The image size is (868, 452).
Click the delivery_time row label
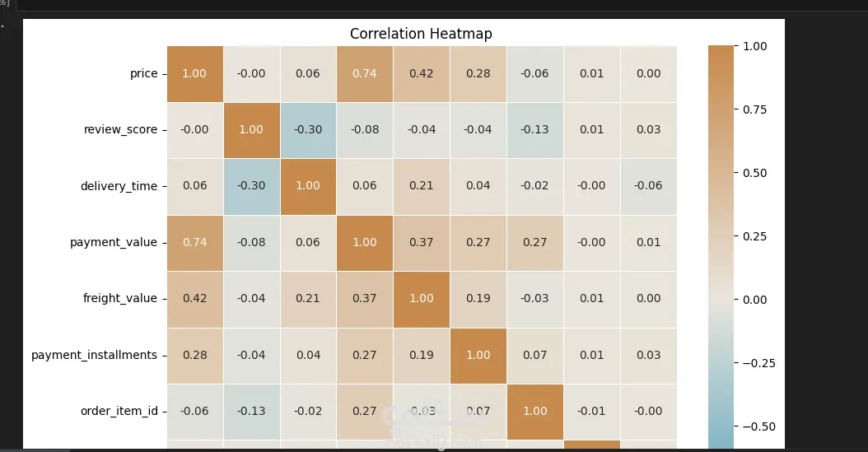[119, 186]
